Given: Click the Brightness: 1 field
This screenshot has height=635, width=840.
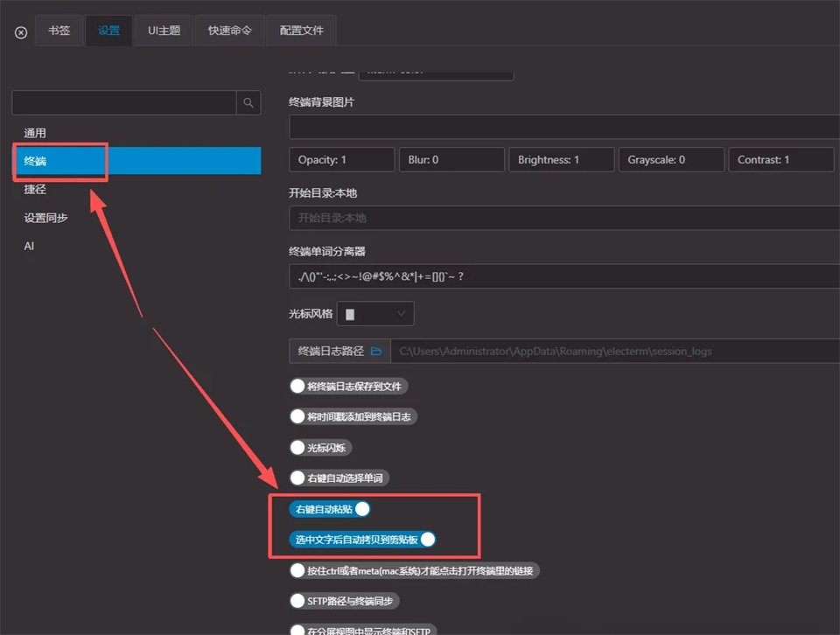Looking at the screenshot, I should (x=562, y=159).
